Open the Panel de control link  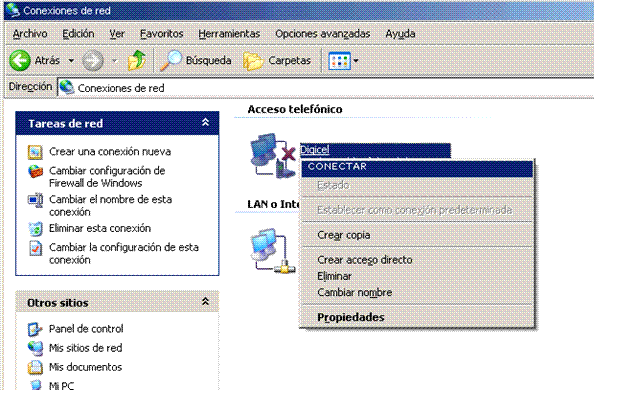point(86,329)
